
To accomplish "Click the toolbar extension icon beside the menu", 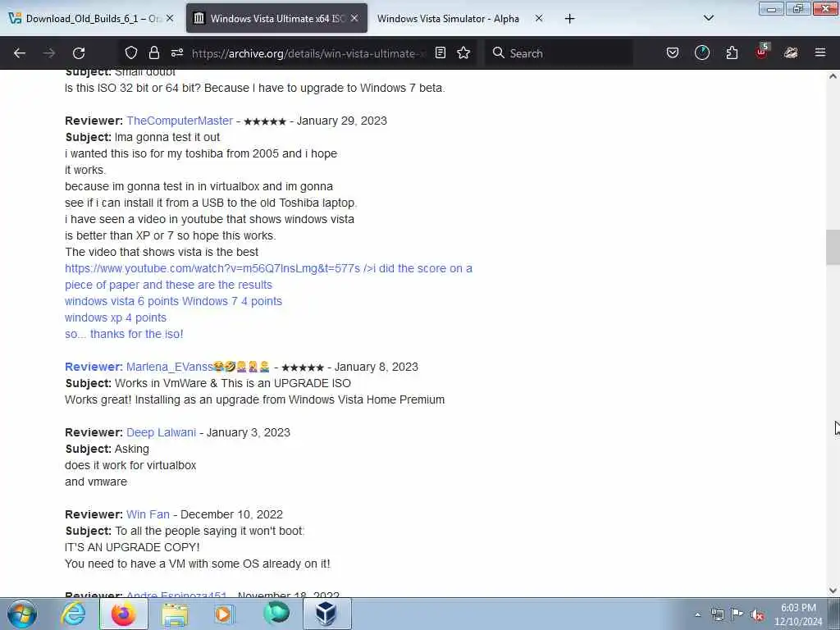I will coord(792,52).
